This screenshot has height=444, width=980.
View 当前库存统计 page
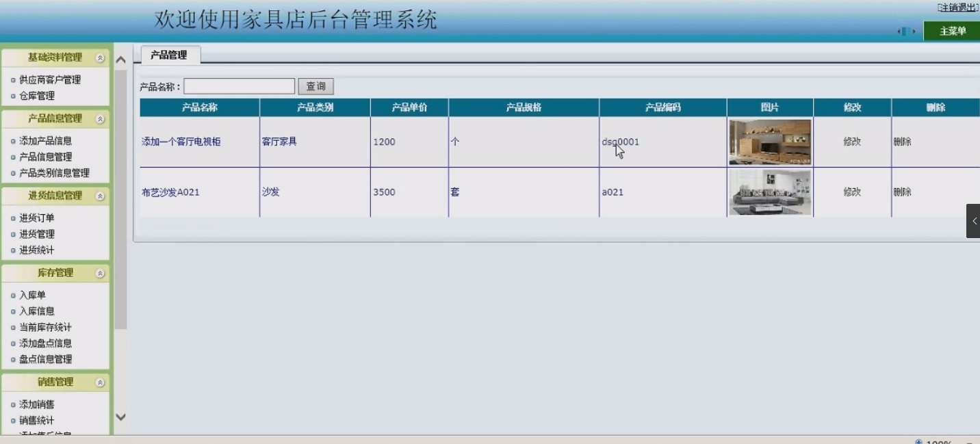45,328
